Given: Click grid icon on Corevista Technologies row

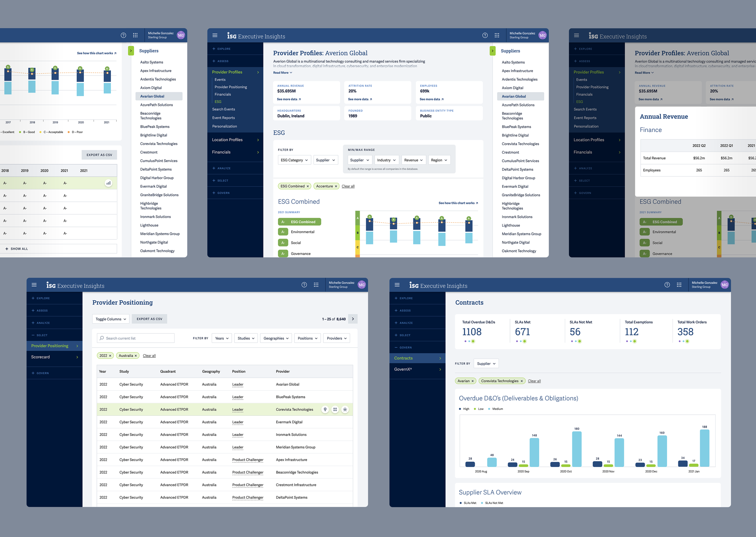Looking at the screenshot, I should [x=335, y=409].
